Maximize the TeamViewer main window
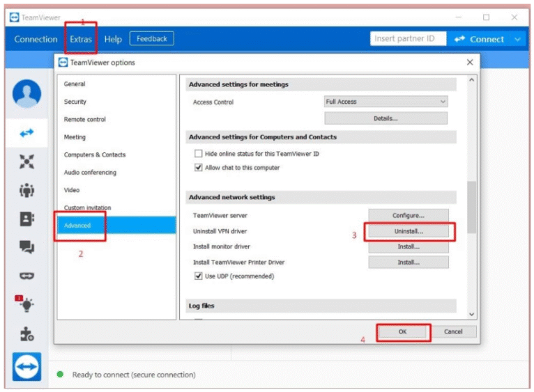The image size is (534, 392). 487,17
